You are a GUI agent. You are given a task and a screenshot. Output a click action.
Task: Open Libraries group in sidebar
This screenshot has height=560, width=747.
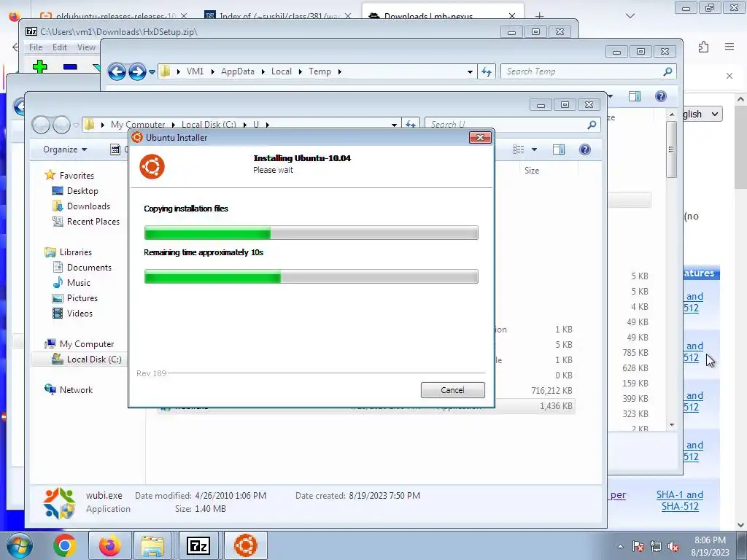68,252
